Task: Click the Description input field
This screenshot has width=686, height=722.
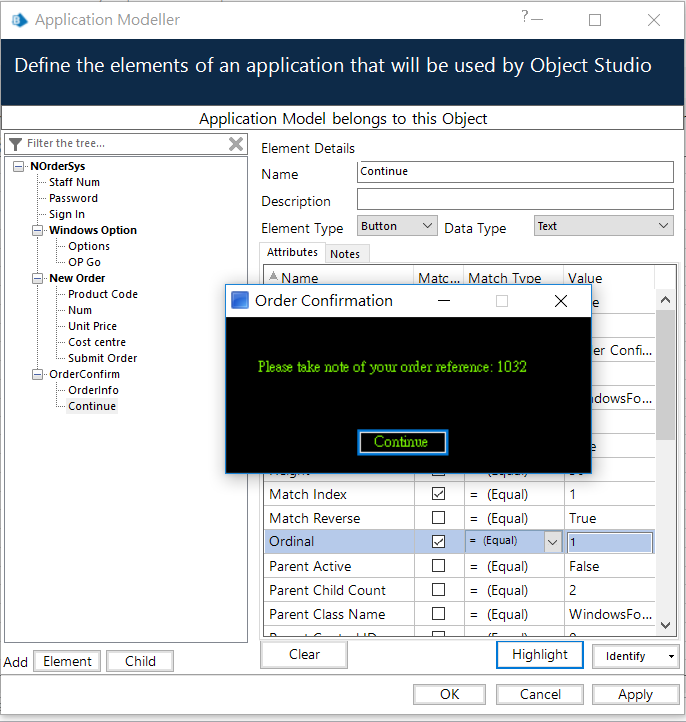Action: click(515, 199)
